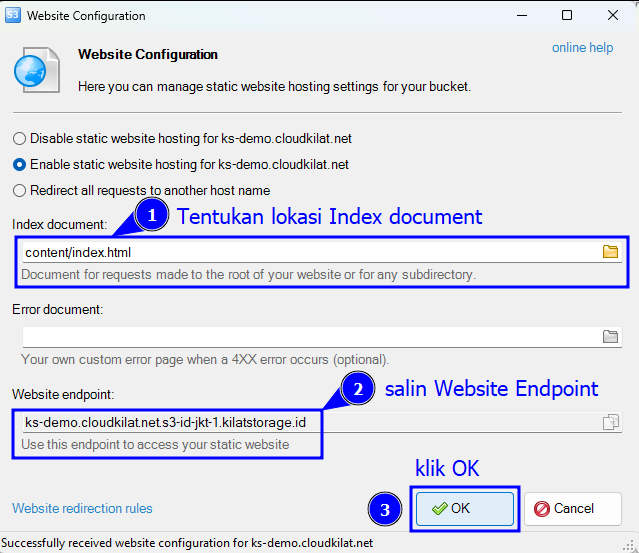This screenshot has height=553, width=639.
Task: Copy website endpoint using the copy icon
Action: pyautogui.click(x=610, y=422)
